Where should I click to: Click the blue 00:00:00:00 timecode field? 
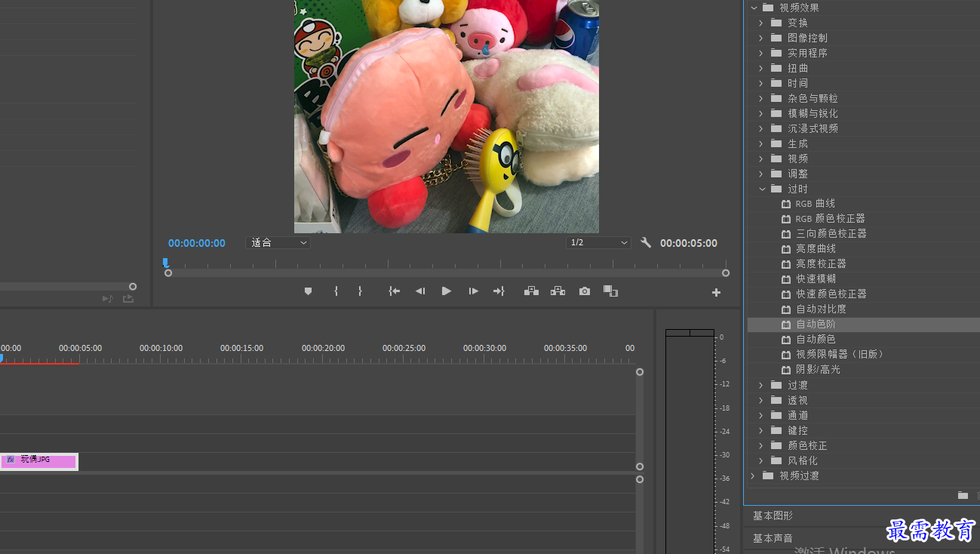point(197,243)
